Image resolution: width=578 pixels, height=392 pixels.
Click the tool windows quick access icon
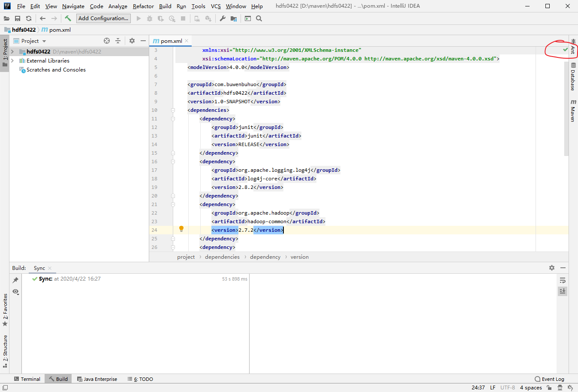pyautogui.click(x=5, y=388)
